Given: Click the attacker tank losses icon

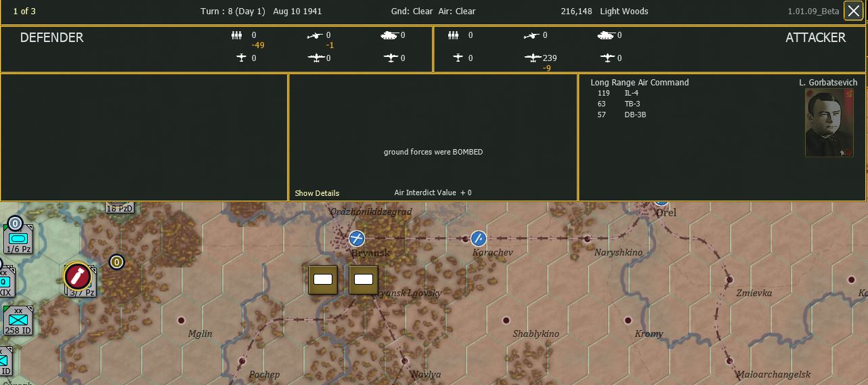Looking at the screenshot, I should [607, 35].
